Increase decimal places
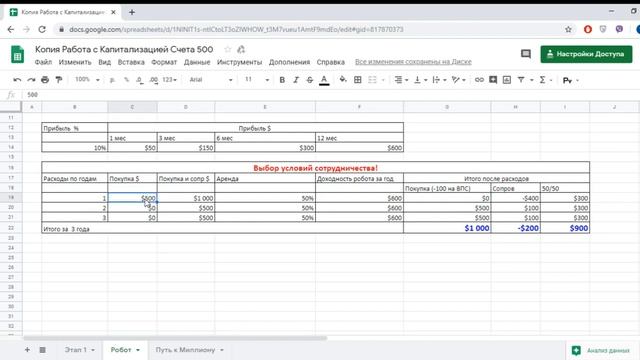The width and height of the screenshot is (640, 360). point(153,80)
